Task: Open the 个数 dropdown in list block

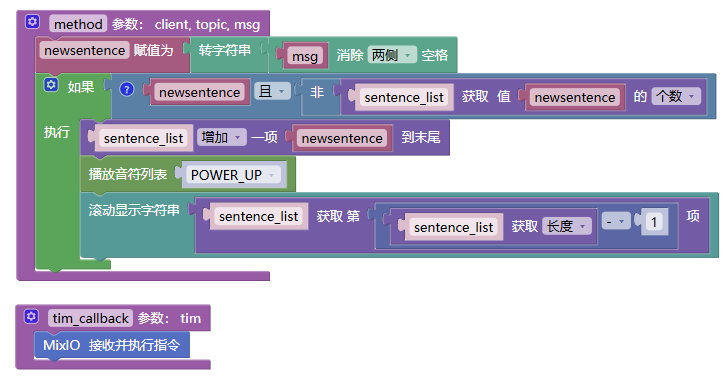Action: pos(676,96)
